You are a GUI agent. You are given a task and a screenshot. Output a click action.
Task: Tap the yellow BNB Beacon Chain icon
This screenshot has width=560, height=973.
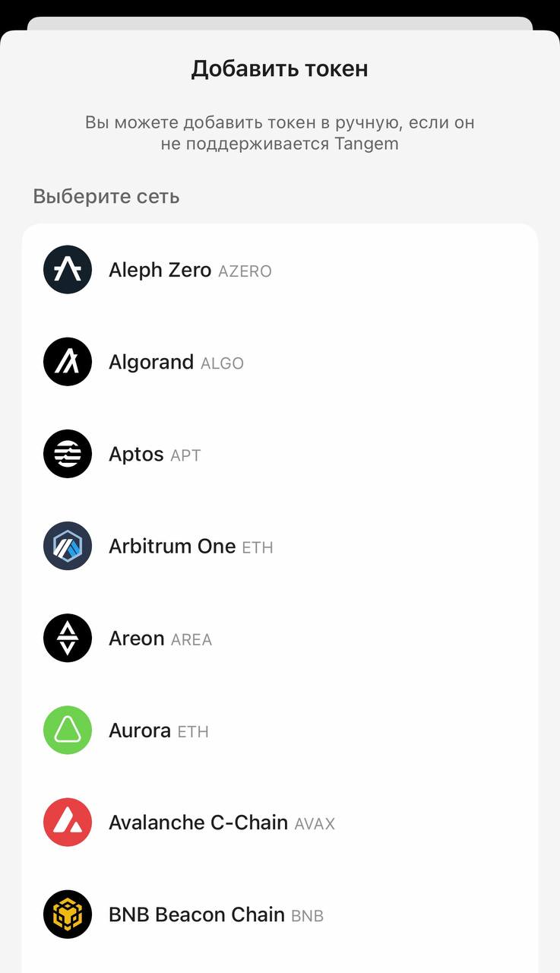(x=68, y=914)
